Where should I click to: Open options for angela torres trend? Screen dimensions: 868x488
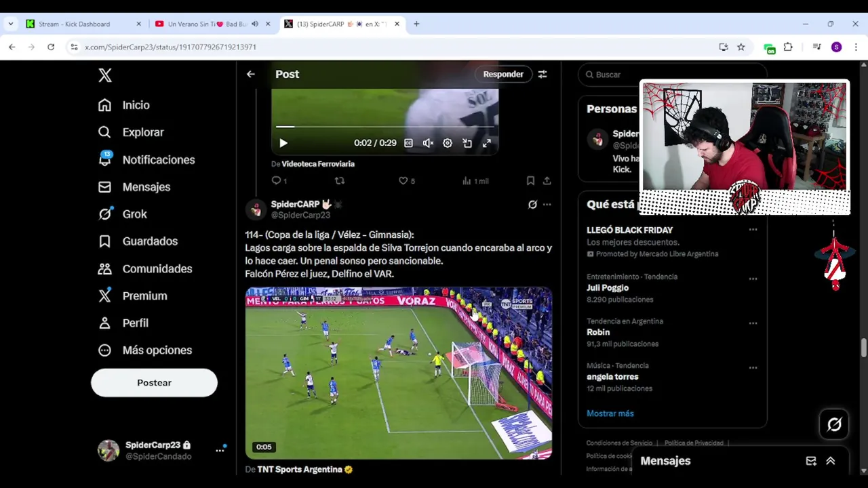[x=753, y=368]
